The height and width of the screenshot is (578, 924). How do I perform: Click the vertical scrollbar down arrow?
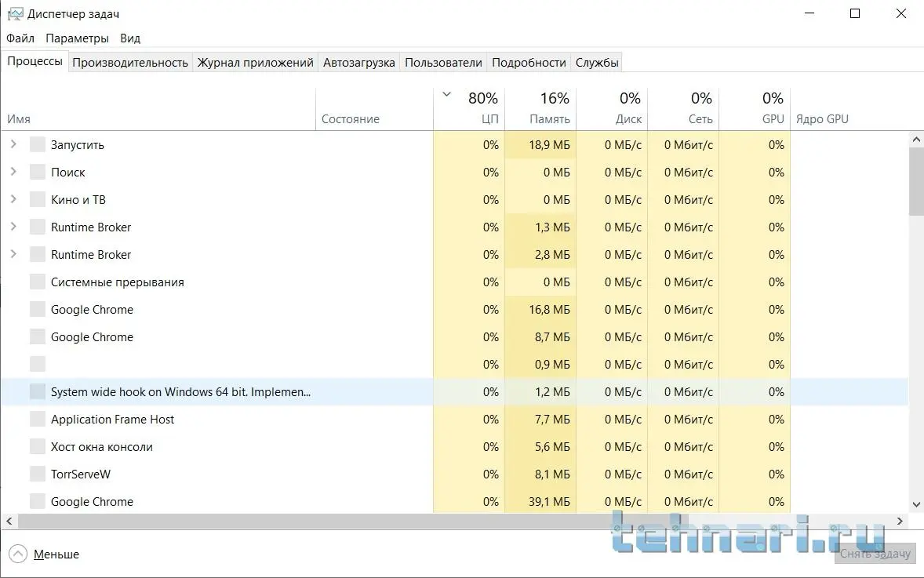(x=916, y=505)
